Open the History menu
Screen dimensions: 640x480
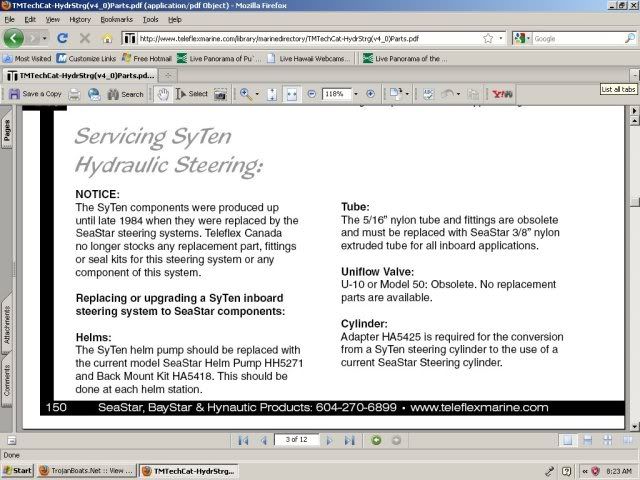click(x=80, y=19)
